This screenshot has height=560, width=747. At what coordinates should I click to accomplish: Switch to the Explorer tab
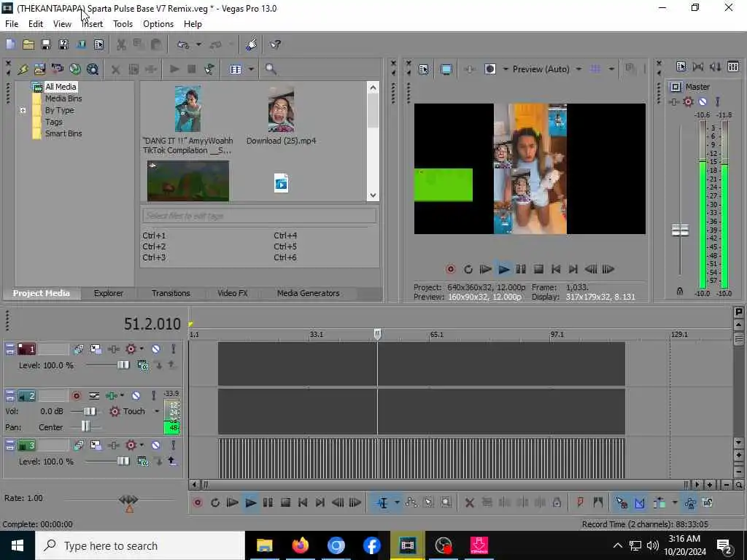(108, 293)
